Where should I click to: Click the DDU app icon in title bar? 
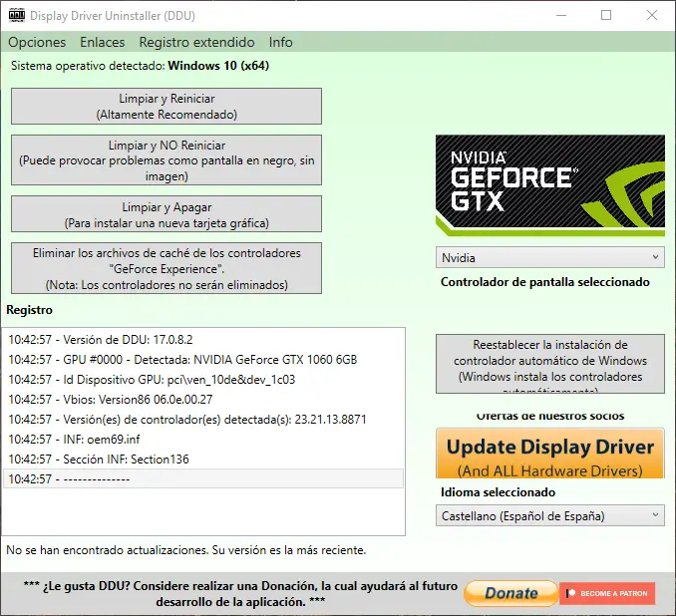16,15
